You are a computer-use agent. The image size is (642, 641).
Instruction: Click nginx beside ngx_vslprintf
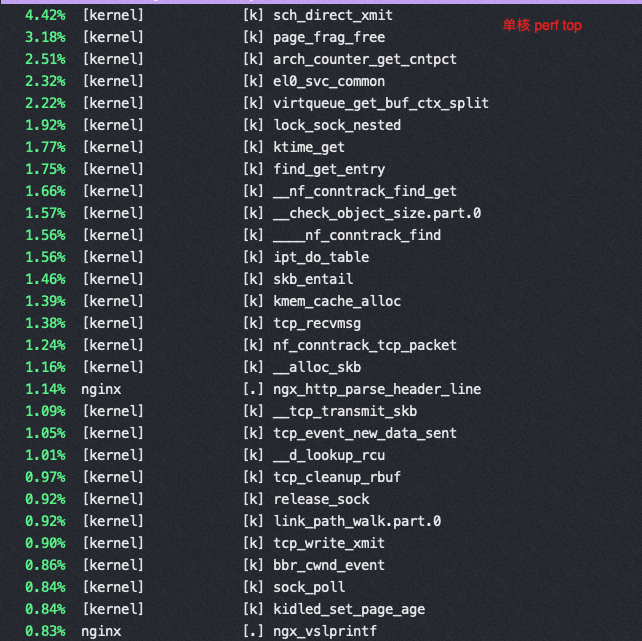101,632
